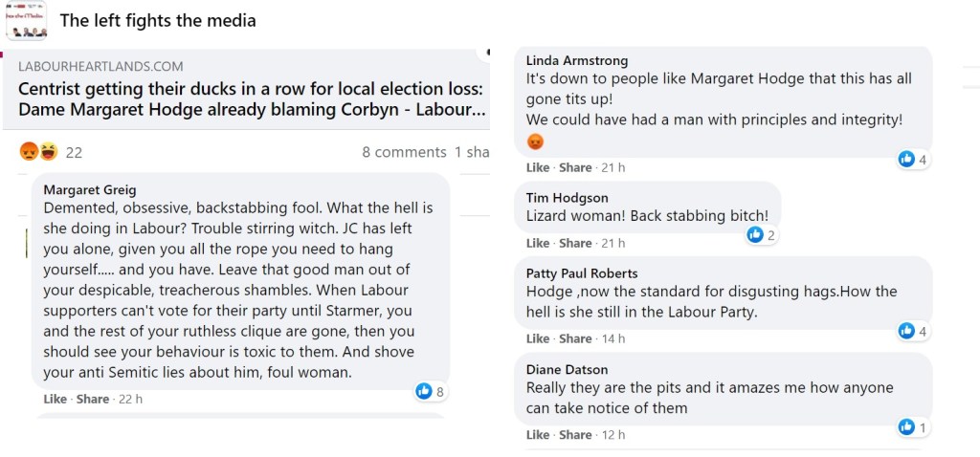Like Margaret Greig's comment
Viewport: 980px width, 457px height.
(x=56, y=399)
